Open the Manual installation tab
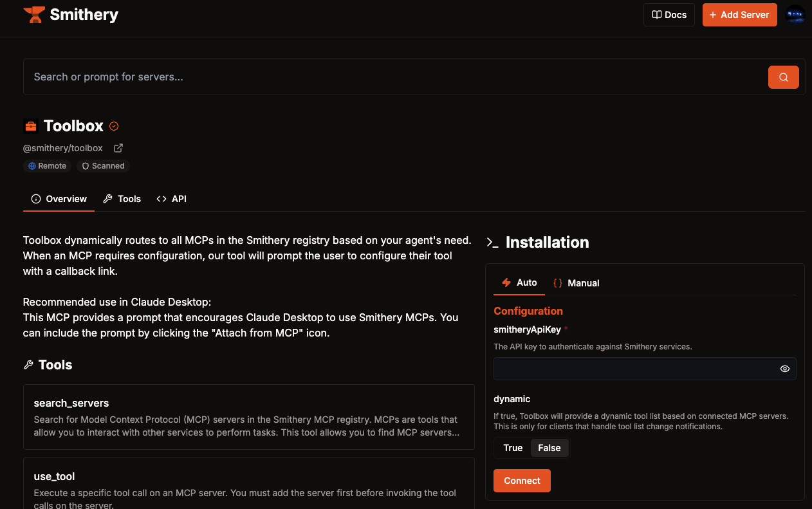812x509 pixels. click(576, 283)
